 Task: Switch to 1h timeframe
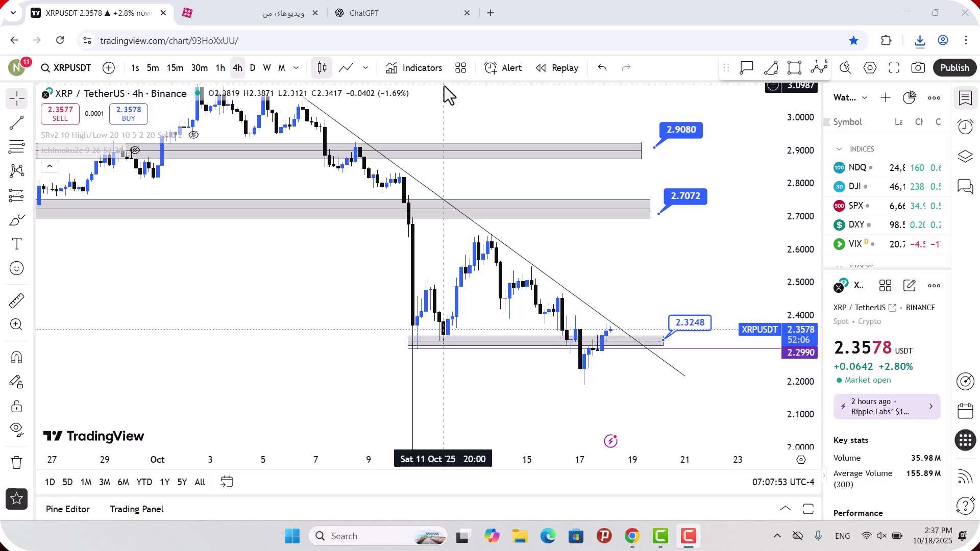(220, 68)
